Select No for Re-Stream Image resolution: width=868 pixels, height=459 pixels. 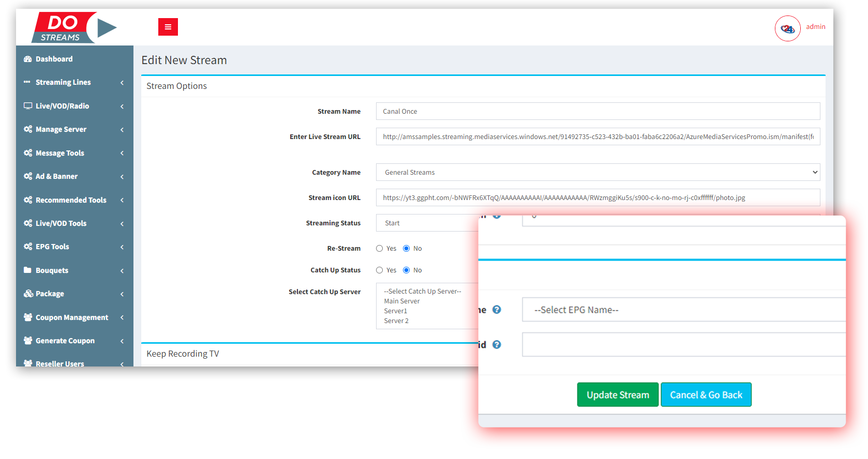[407, 249]
